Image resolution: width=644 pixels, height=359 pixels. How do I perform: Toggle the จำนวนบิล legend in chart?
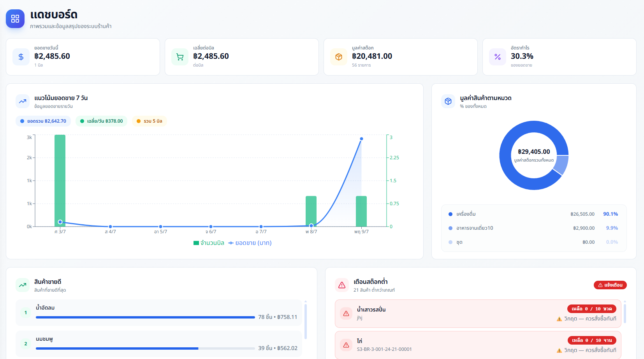coord(209,243)
